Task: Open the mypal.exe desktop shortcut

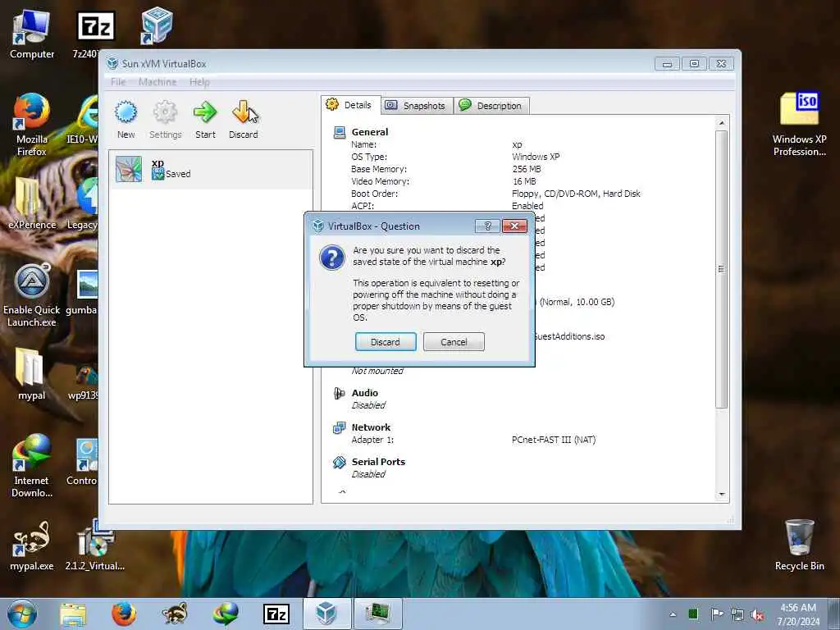Action: (x=32, y=546)
